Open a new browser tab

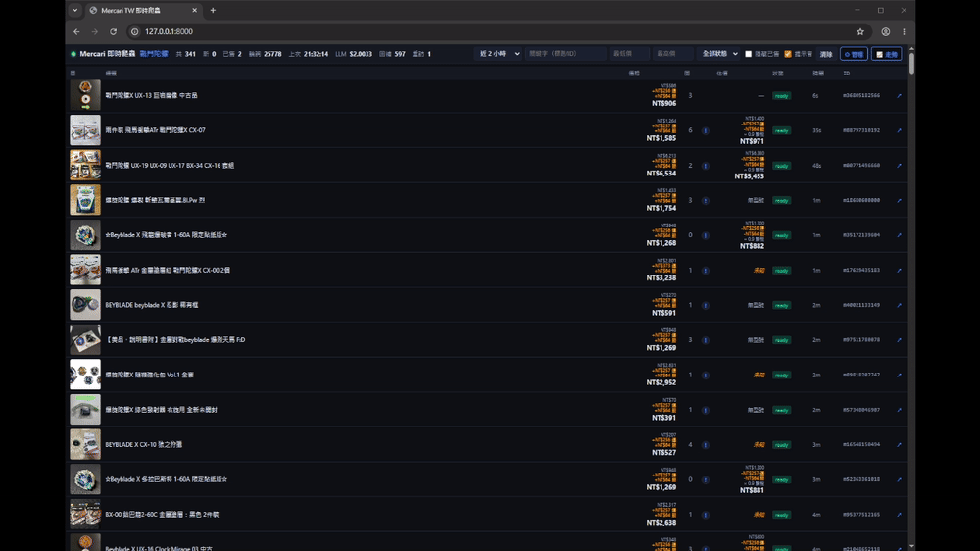[213, 10]
